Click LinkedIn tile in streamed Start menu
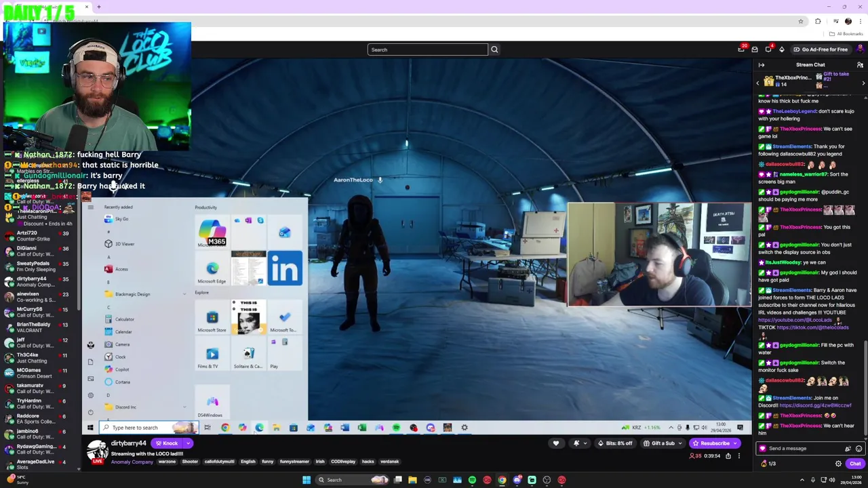Viewport: 868px width, 488px height. pyautogui.click(x=285, y=268)
